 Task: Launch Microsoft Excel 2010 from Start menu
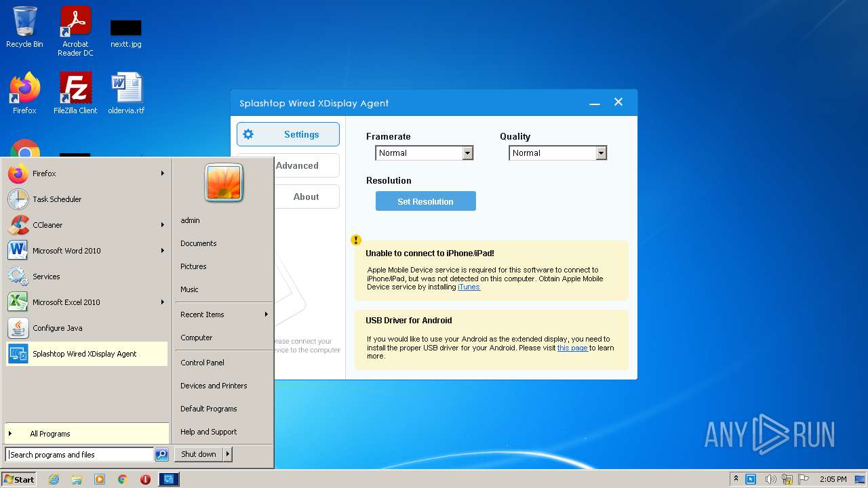point(87,302)
